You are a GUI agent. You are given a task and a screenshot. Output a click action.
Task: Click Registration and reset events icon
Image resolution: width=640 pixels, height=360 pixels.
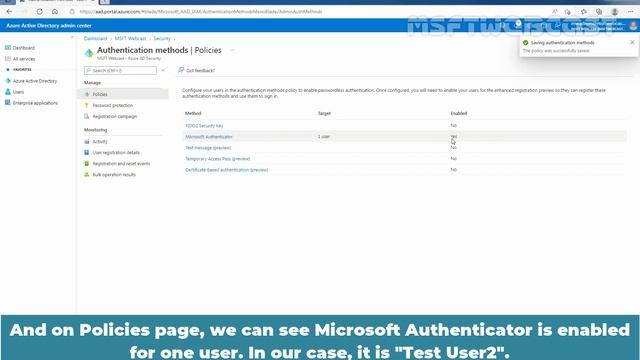pos(87,164)
